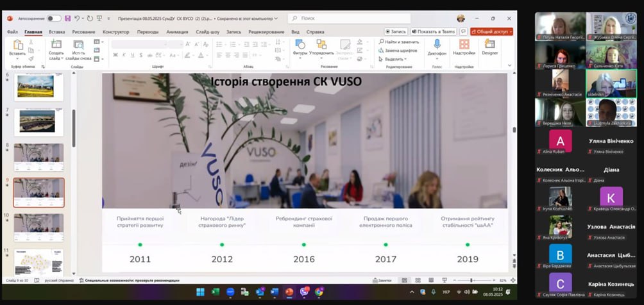
Task: Open Chrome from the taskbar
Action: click(x=319, y=292)
